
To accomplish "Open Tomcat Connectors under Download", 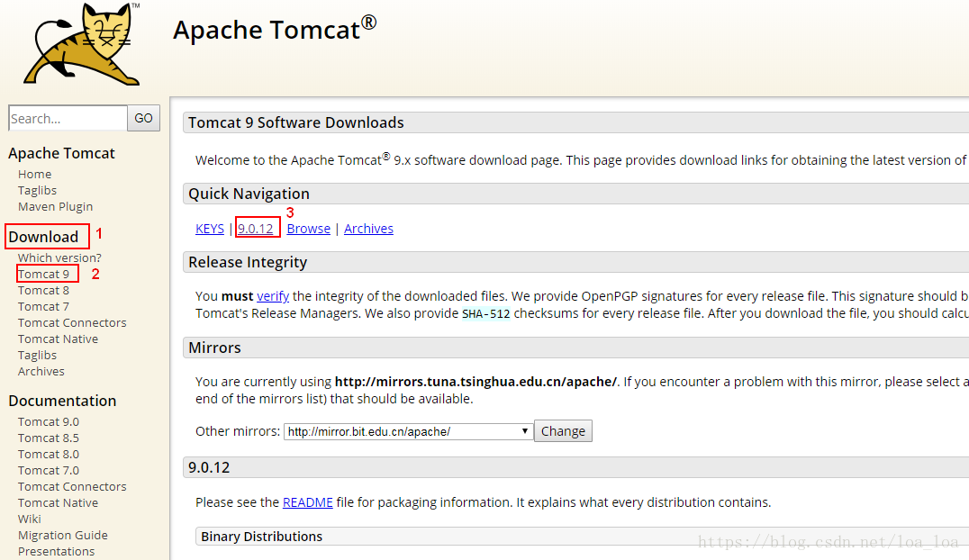I will (x=72, y=322).
